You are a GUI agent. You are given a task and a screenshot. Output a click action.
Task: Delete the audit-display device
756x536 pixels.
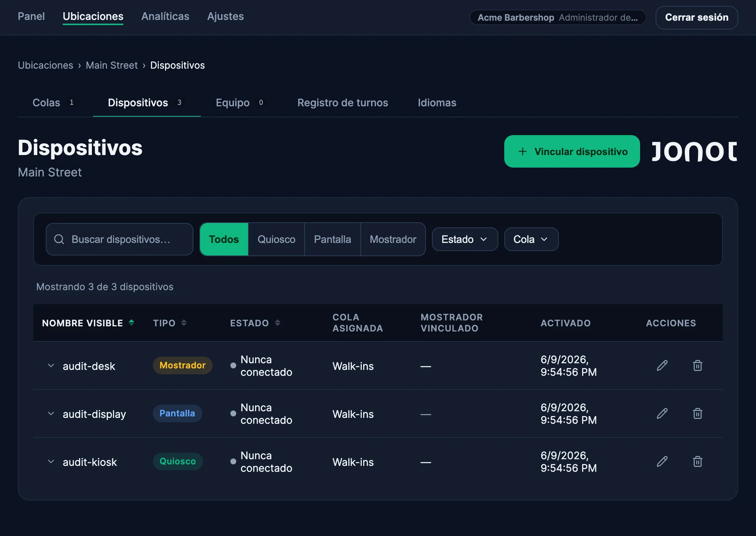pos(697,413)
